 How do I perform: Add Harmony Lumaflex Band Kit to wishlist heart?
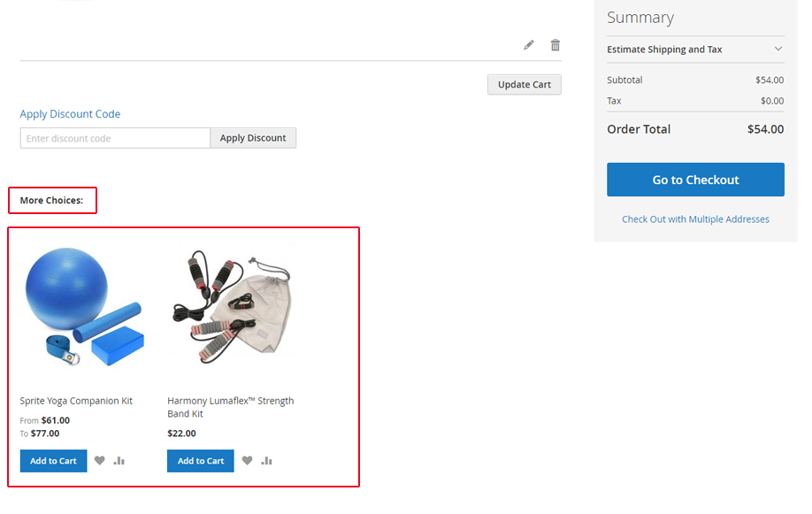(247, 460)
